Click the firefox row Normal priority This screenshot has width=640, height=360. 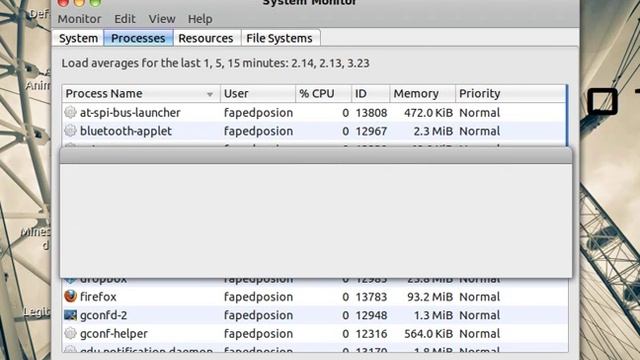(479, 297)
